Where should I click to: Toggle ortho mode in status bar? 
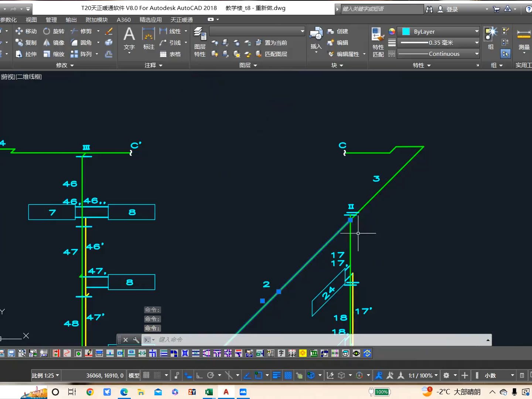coord(199,375)
